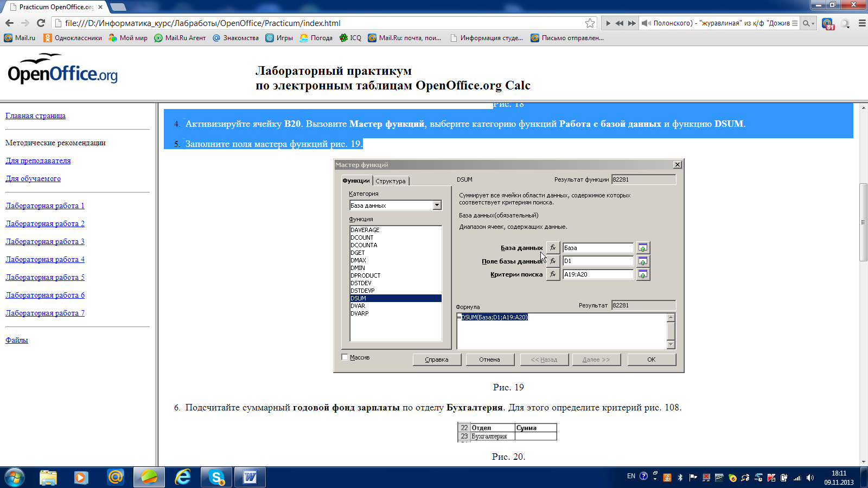Open Лабораторная работа 2 link

click(45, 223)
